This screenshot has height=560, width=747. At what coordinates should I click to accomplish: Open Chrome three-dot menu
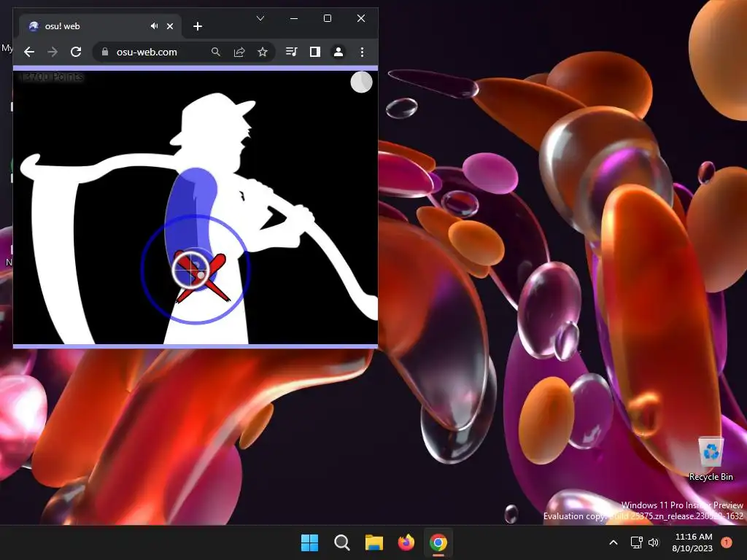point(362,52)
